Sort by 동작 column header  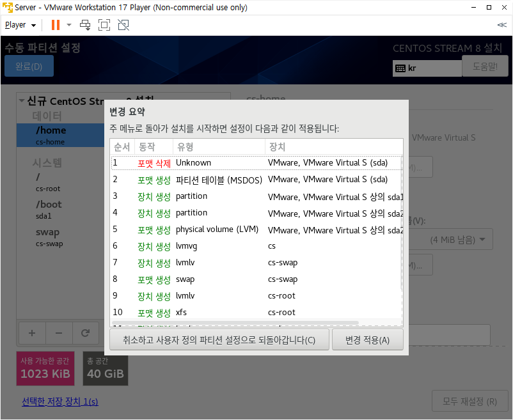(x=154, y=147)
